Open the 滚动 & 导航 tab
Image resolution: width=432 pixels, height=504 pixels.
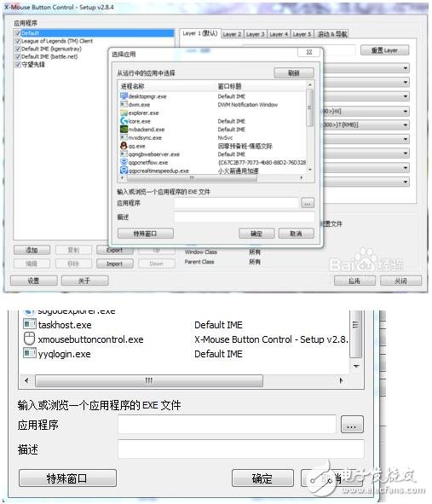pos(331,34)
